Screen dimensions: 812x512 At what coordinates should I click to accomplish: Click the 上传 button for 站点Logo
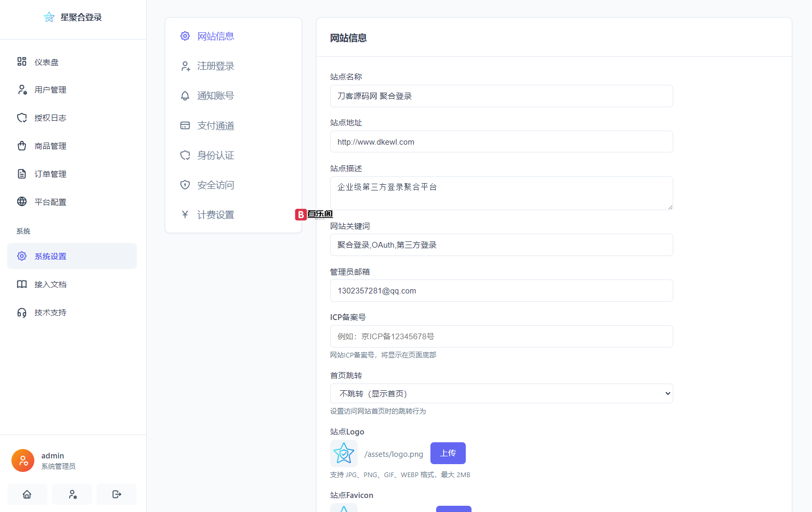pos(448,453)
